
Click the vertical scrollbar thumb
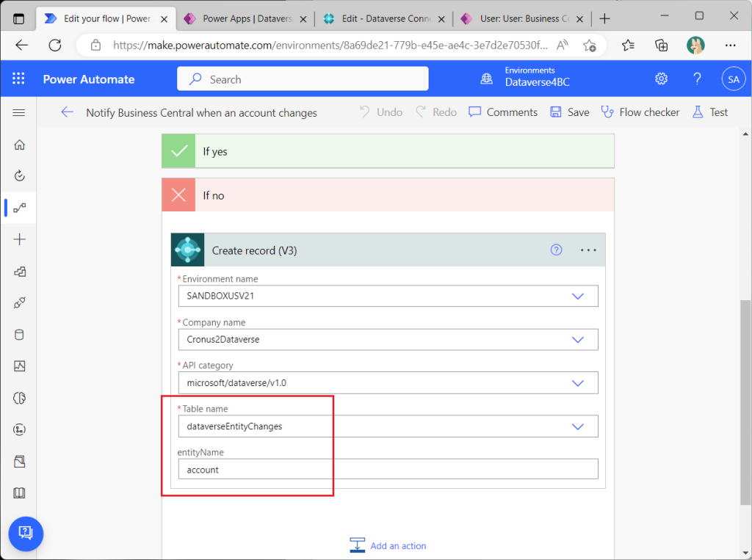(745, 402)
